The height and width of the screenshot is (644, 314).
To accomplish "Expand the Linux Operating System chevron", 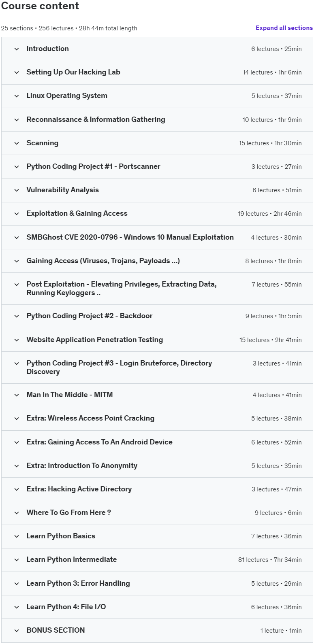I will 17,96.
